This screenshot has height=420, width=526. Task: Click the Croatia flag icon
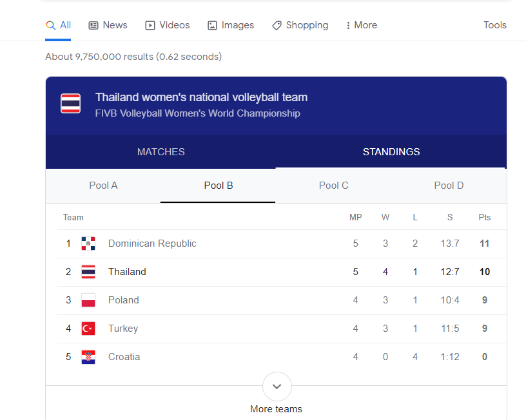pyautogui.click(x=88, y=357)
